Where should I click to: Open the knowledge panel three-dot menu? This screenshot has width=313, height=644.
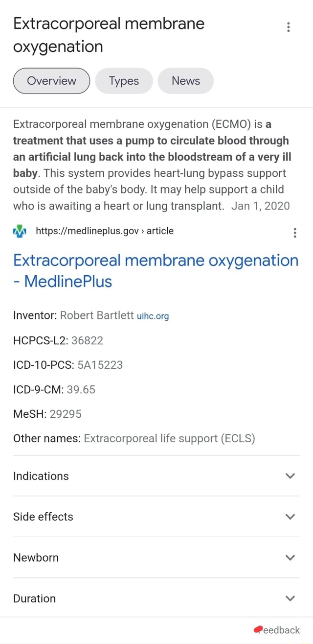[288, 27]
